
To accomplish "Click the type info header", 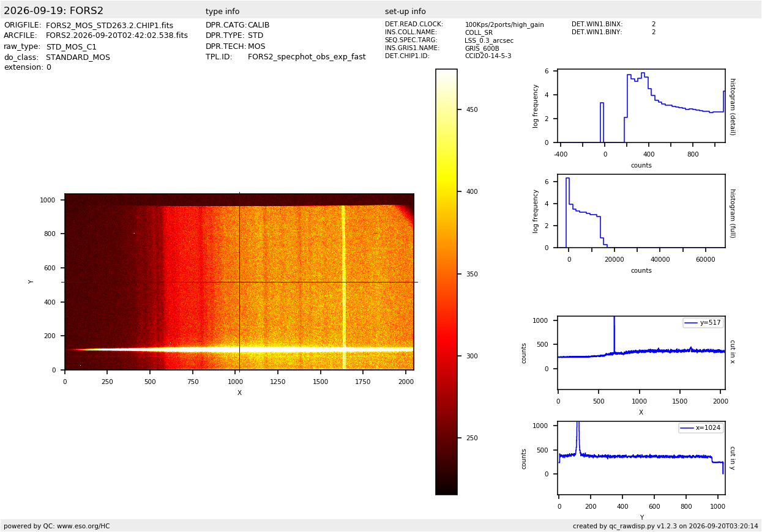I will [223, 12].
